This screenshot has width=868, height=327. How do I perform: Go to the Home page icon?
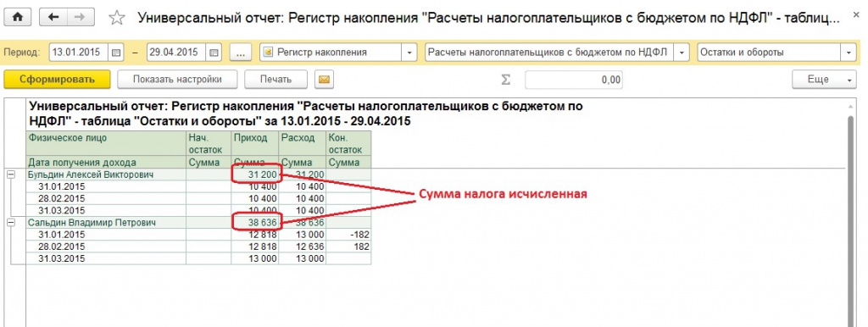click(18, 17)
